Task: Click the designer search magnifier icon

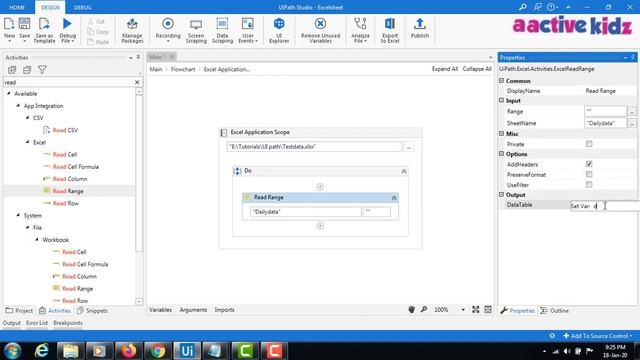Action: (x=424, y=309)
